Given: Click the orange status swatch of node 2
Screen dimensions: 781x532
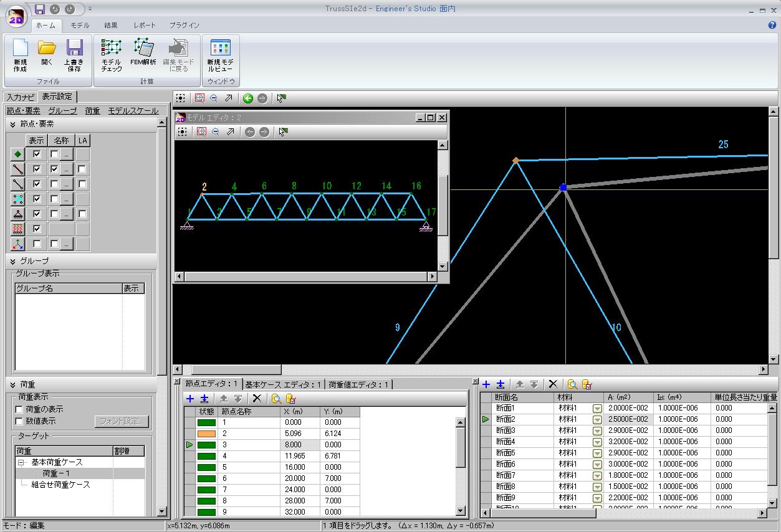Looking at the screenshot, I should [x=206, y=434].
